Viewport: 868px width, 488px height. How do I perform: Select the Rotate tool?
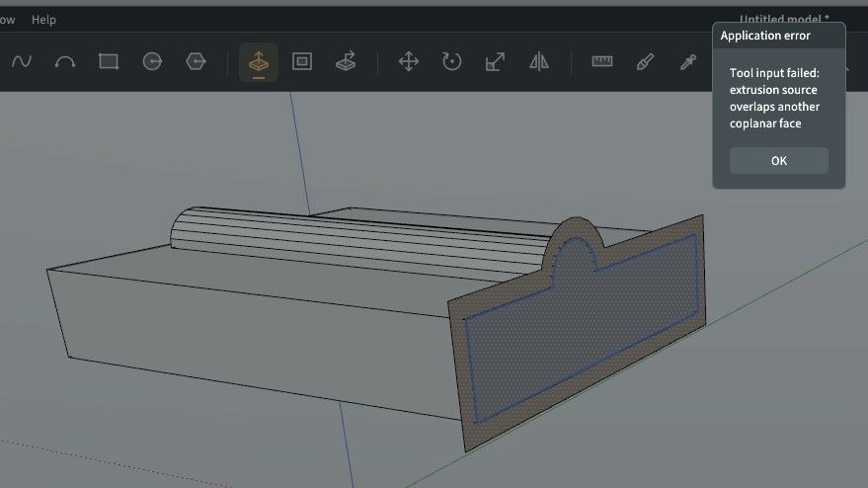point(451,61)
